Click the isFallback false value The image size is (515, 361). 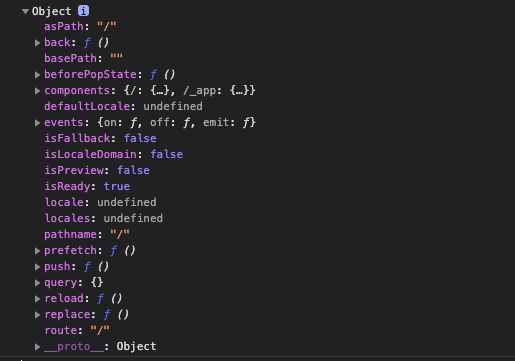(x=140, y=138)
